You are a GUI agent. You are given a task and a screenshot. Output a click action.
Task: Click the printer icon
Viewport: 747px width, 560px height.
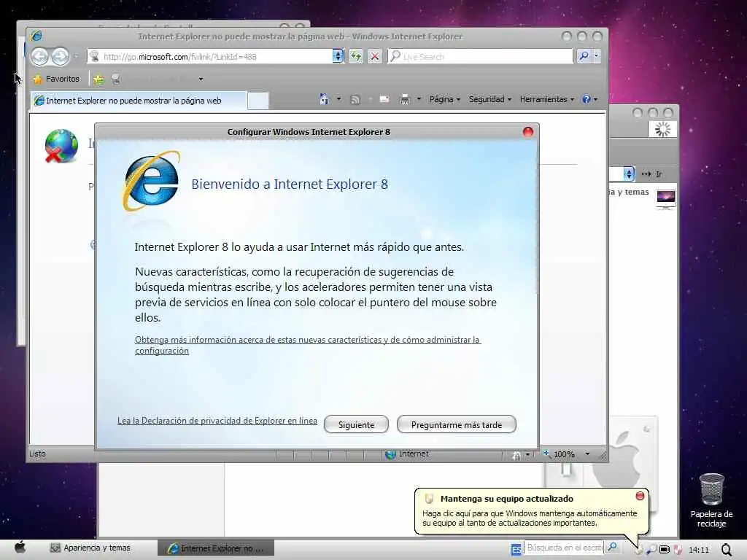click(x=404, y=99)
